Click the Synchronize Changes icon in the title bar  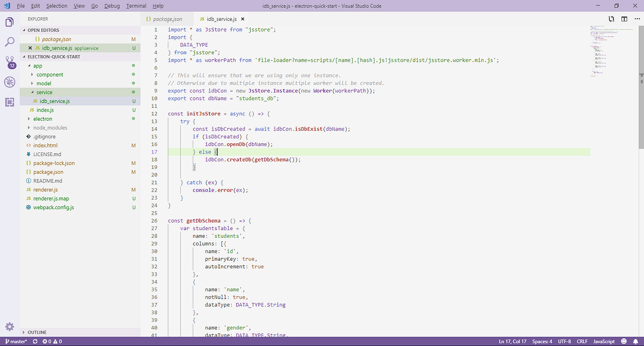tap(612, 18)
